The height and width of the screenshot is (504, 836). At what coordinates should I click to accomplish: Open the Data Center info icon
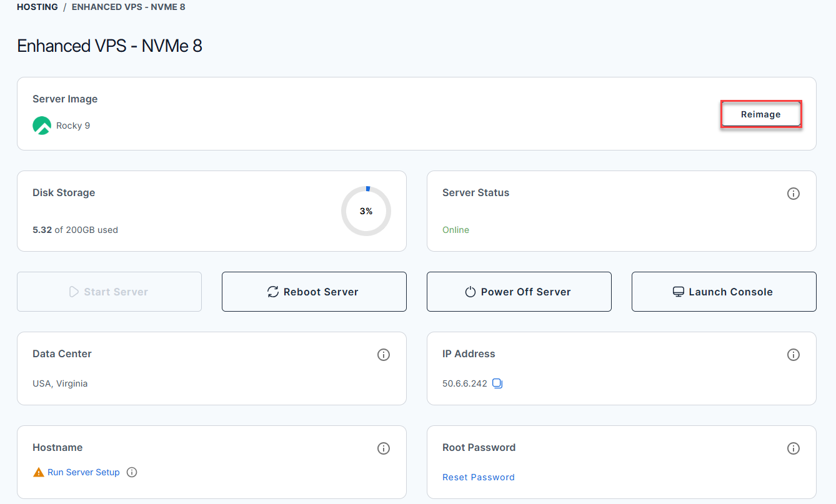pyautogui.click(x=384, y=354)
